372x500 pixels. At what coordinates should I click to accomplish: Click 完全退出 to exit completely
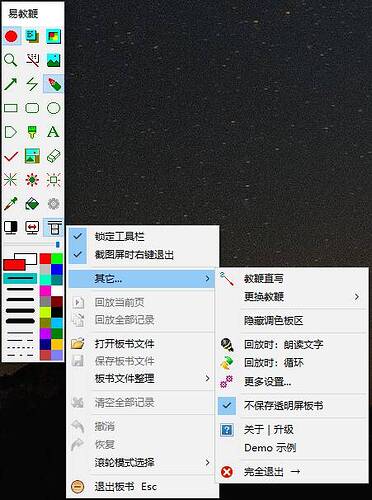tap(292, 472)
